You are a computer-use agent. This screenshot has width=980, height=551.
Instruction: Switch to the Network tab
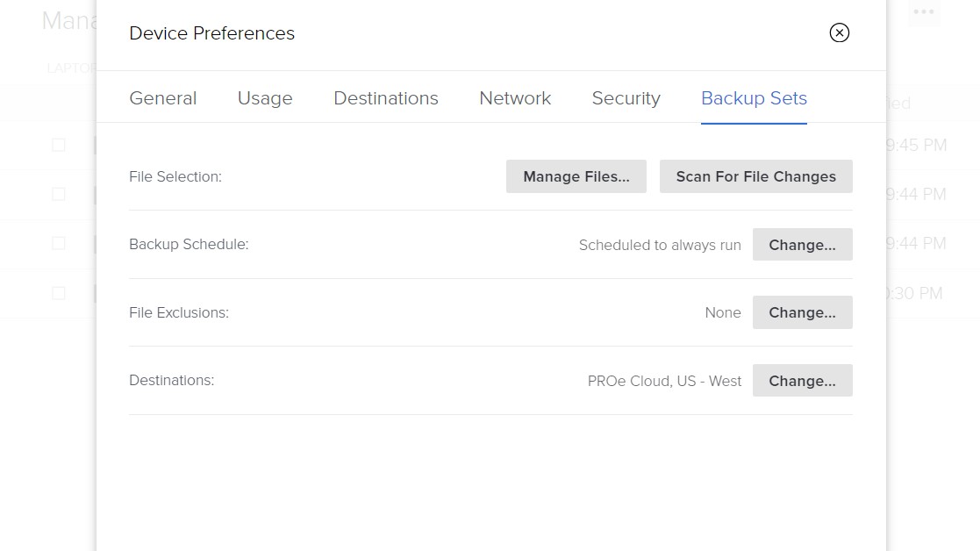coord(514,98)
